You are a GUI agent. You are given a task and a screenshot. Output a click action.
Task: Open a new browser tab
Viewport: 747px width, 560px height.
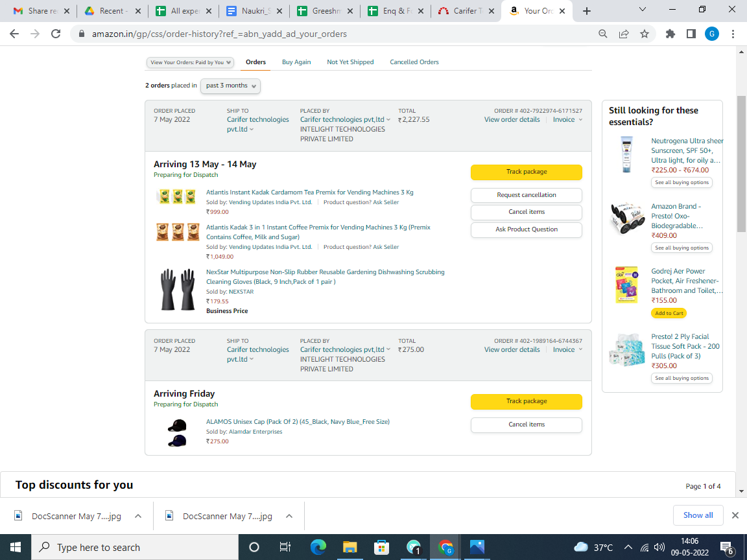point(586,11)
